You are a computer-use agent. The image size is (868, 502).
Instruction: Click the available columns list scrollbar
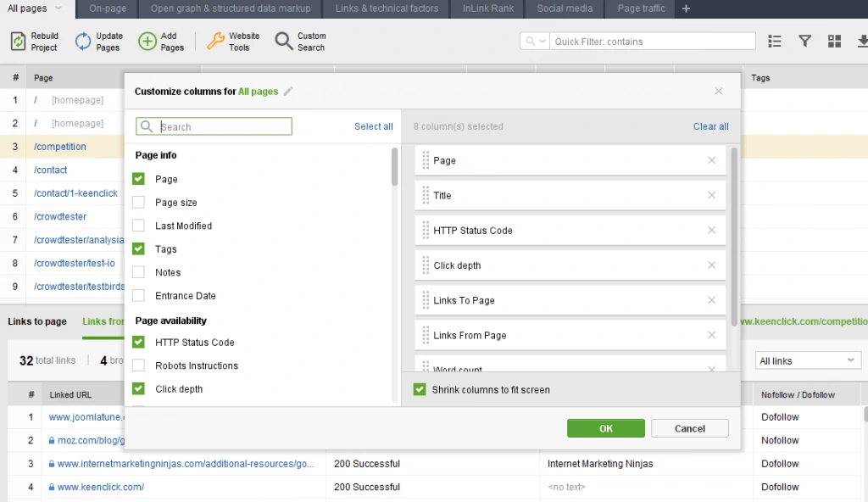[395, 167]
